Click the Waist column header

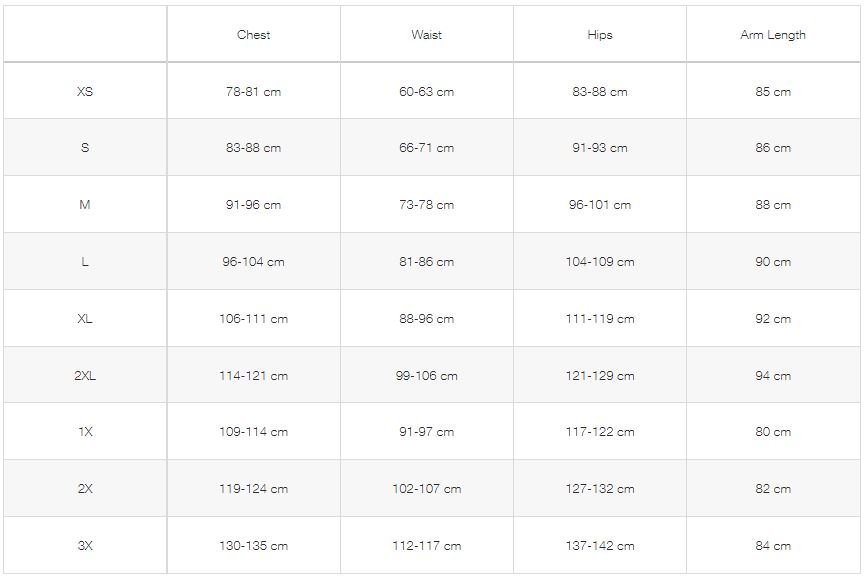coord(426,35)
